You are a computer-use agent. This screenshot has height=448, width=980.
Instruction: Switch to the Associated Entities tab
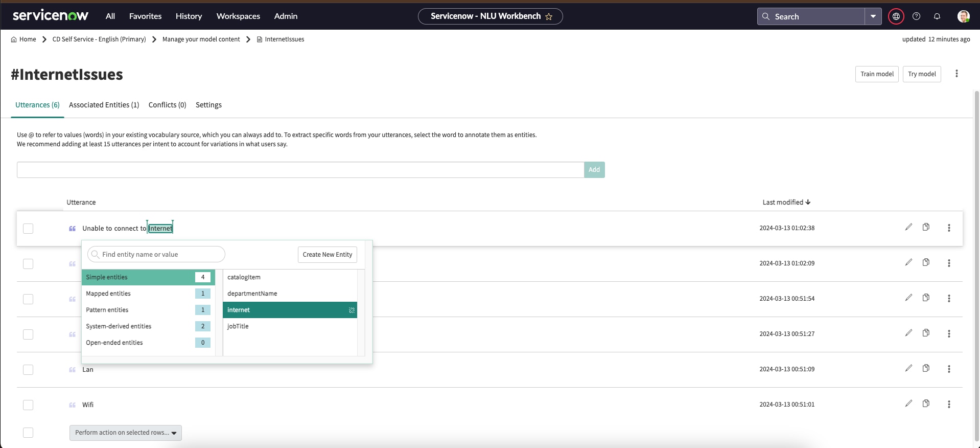(x=104, y=105)
